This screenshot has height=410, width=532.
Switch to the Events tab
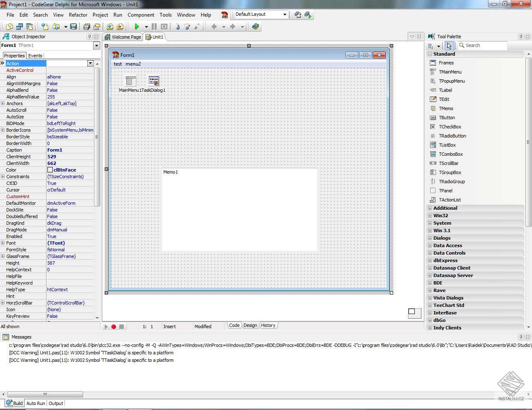pyautogui.click(x=35, y=56)
